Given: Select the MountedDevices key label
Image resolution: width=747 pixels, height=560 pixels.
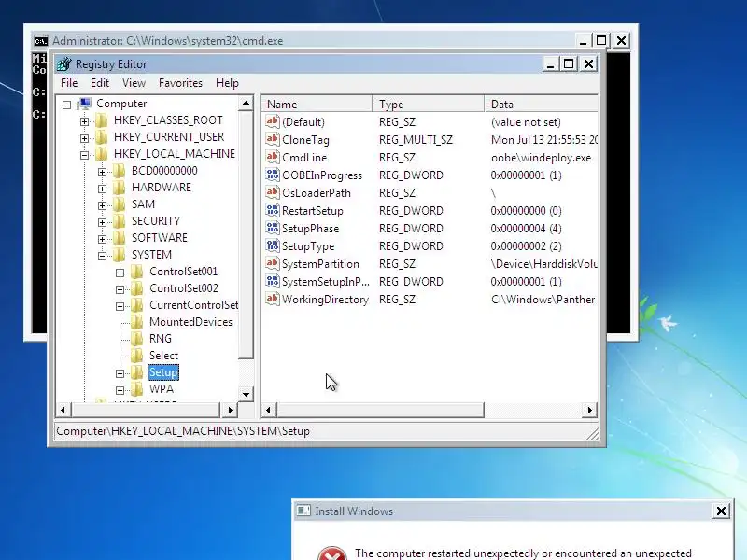Looking at the screenshot, I should (x=190, y=322).
